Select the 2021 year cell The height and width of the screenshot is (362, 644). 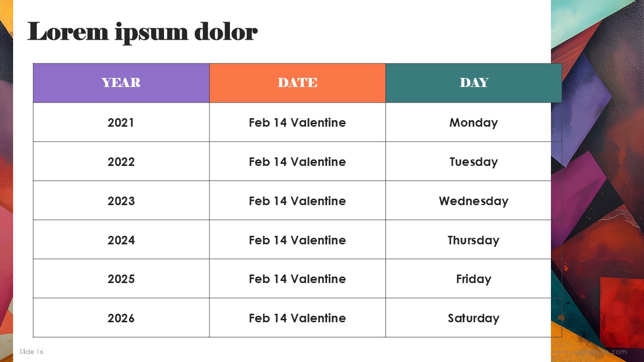point(121,122)
